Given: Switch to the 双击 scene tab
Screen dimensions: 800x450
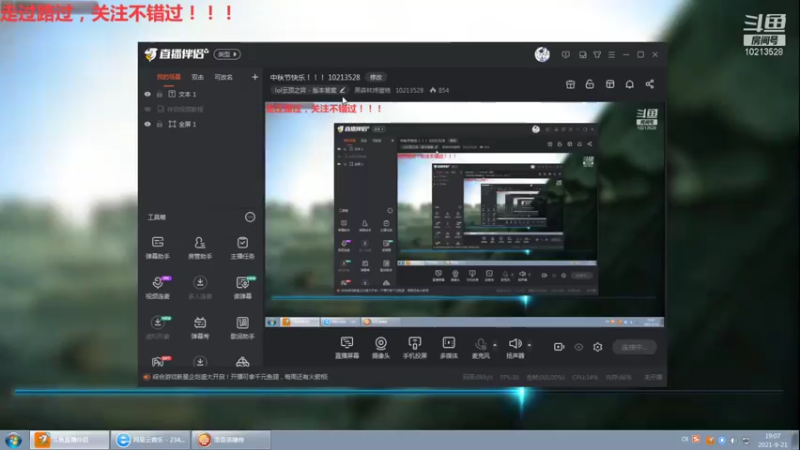Looking at the screenshot, I should click(197, 78).
